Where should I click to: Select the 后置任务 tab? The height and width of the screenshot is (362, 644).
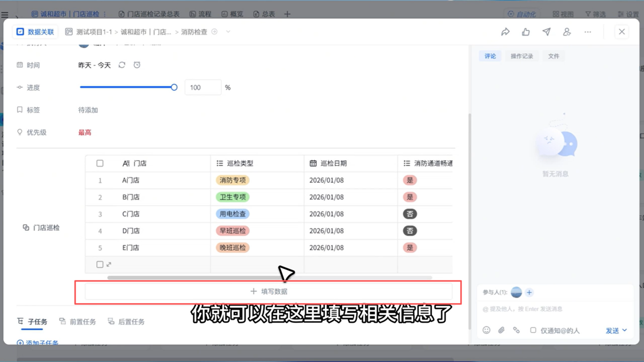coord(126,322)
